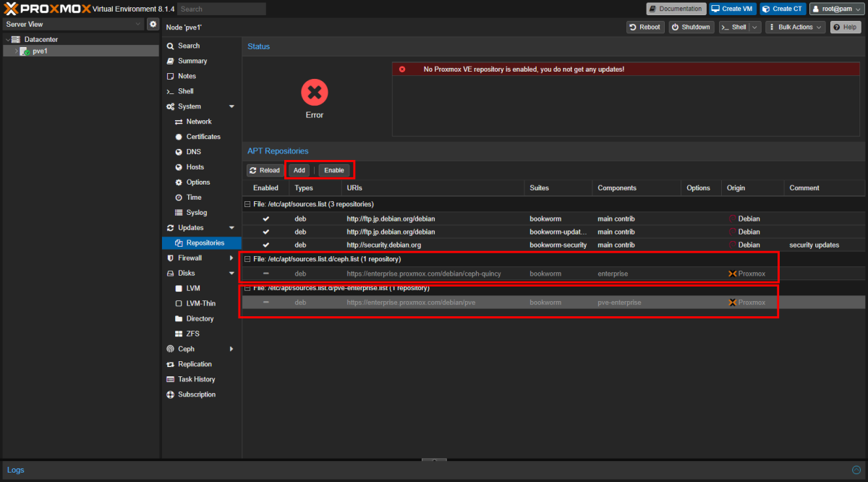The image size is (868, 482).
Task: Collapse the System section arrow
Action: (231, 106)
